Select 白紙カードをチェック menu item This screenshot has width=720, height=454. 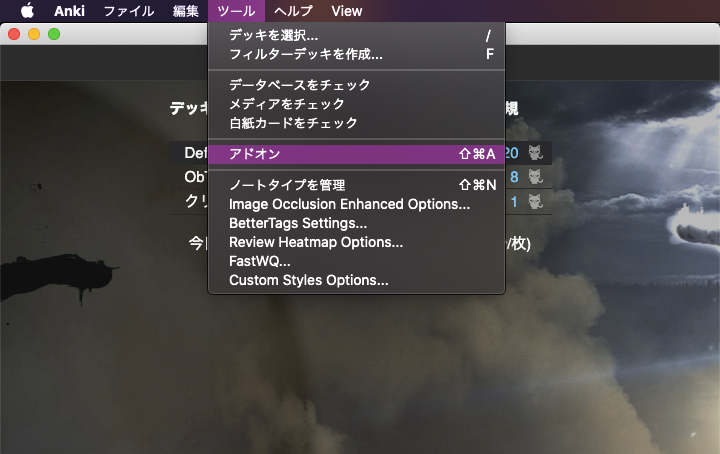point(356,123)
